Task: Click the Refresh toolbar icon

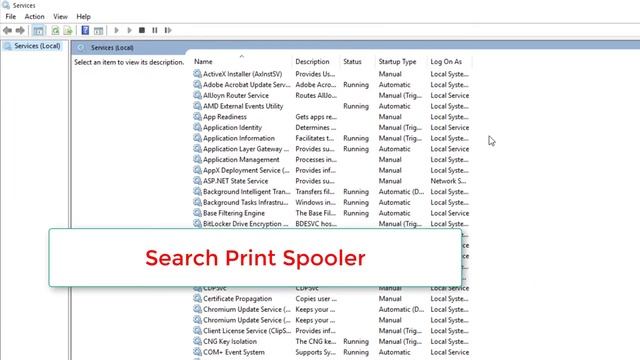Action: tap(55, 30)
